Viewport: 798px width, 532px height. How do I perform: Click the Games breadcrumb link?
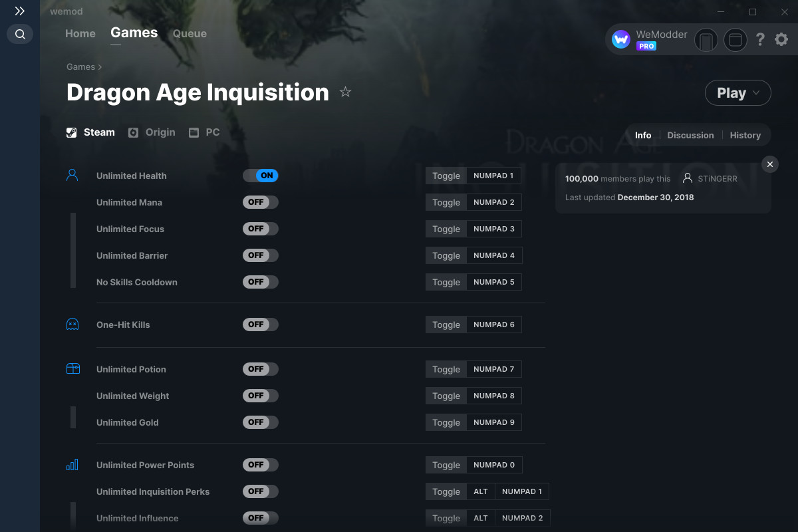coord(80,66)
